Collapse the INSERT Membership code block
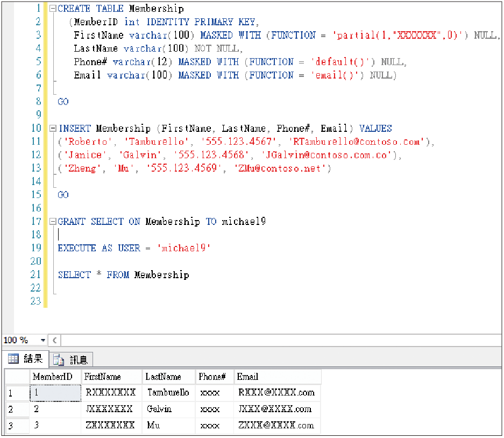This screenshot has width=504, height=438. click(53, 129)
